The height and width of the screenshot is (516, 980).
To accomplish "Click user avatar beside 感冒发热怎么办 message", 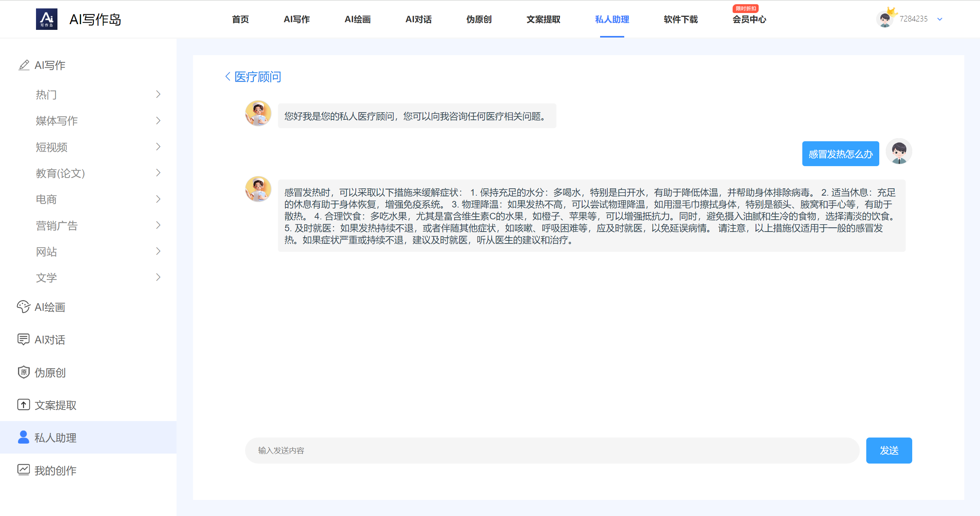I will tap(899, 151).
